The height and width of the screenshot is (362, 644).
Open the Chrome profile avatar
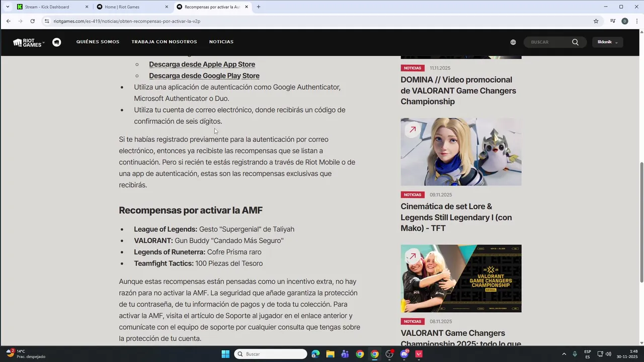coord(625,21)
